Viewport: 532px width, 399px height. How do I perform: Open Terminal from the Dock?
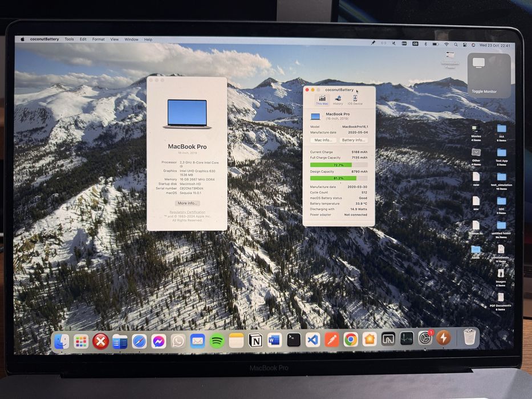tap(294, 340)
